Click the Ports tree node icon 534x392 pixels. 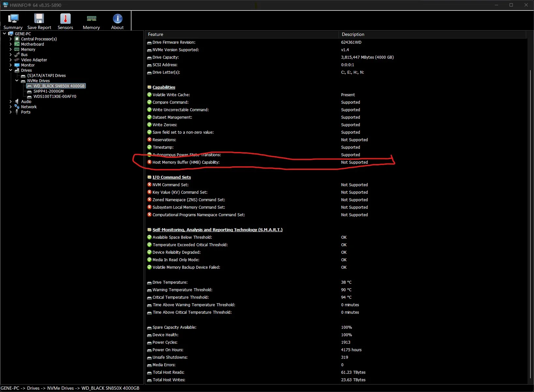click(17, 112)
